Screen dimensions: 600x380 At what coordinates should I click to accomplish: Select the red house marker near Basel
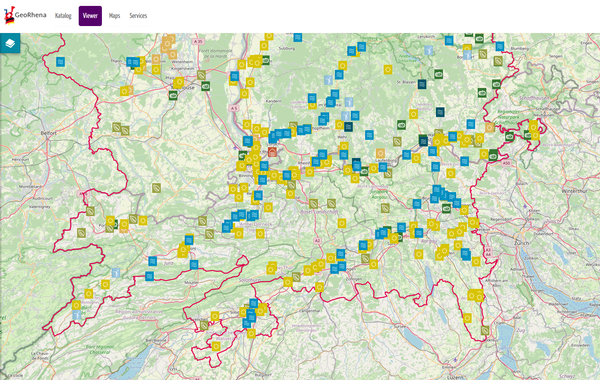[x=272, y=152]
